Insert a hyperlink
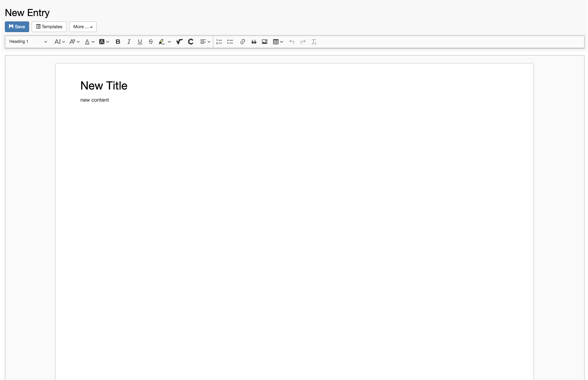 click(243, 42)
